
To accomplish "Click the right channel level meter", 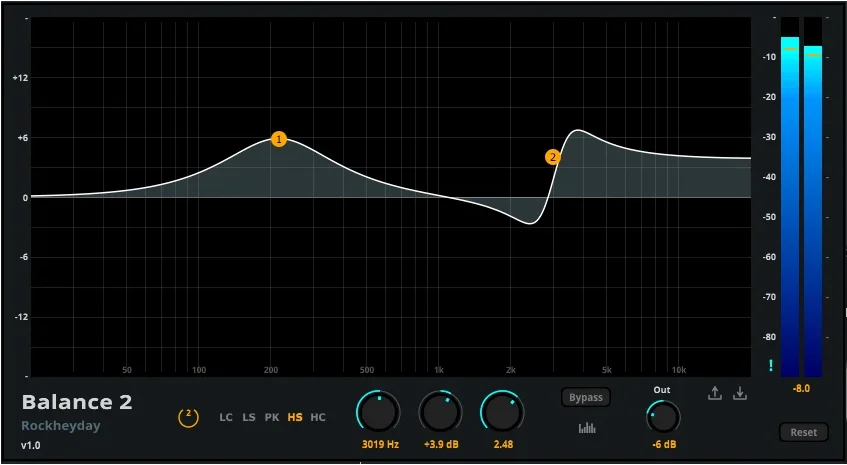I will pyautogui.click(x=813, y=197).
